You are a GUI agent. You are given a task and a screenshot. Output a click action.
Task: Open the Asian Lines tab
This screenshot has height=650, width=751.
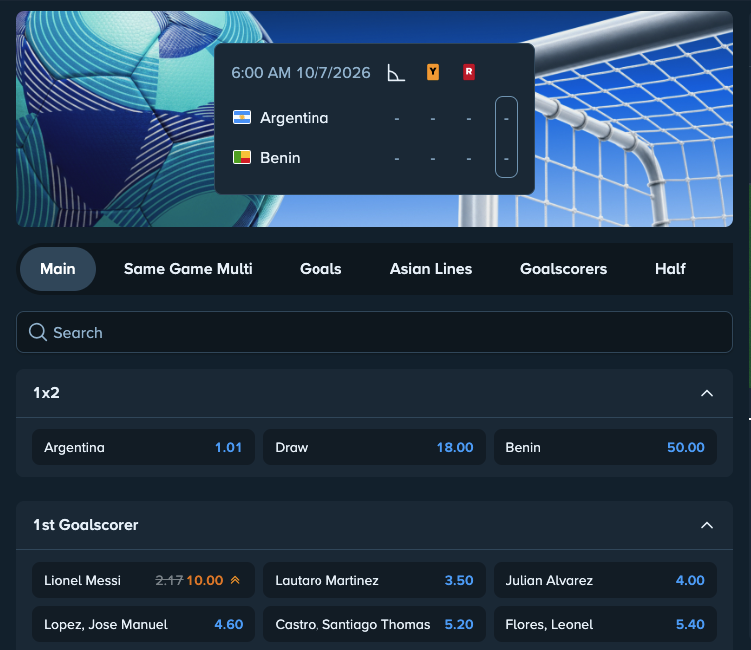click(x=431, y=269)
